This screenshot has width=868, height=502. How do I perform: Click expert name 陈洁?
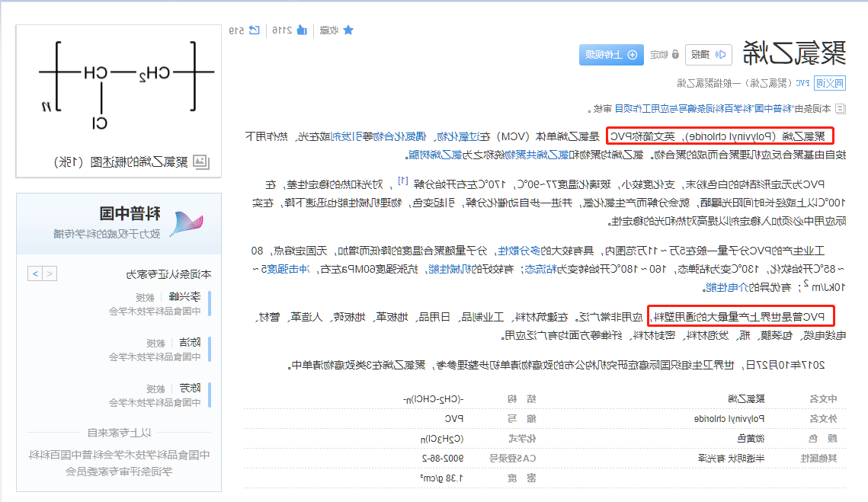click(190, 343)
